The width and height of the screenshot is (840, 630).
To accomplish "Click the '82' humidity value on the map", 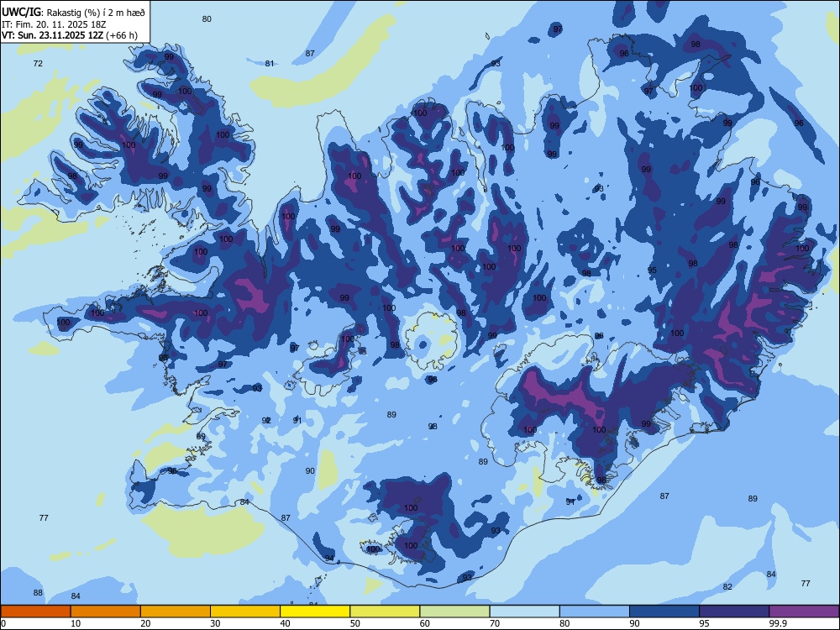I will tap(727, 586).
